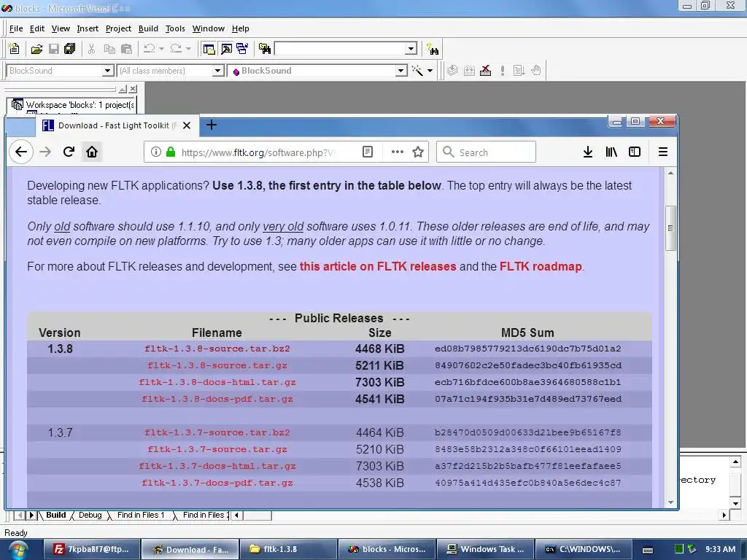
Task: Toggle the Workspace window icon in Visual C++
Action: click(209, 49)
